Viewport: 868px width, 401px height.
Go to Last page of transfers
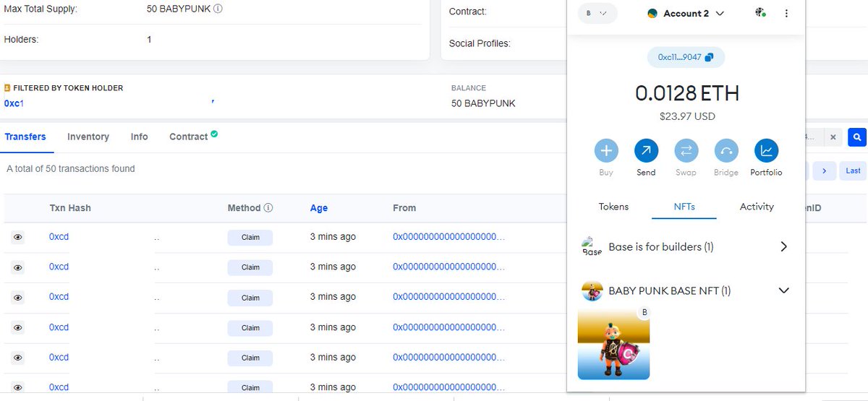point(854,171)
